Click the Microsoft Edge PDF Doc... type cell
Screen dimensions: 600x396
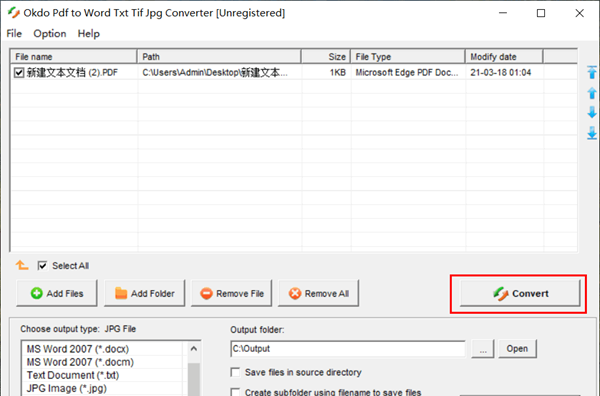[x=407, y=72]
